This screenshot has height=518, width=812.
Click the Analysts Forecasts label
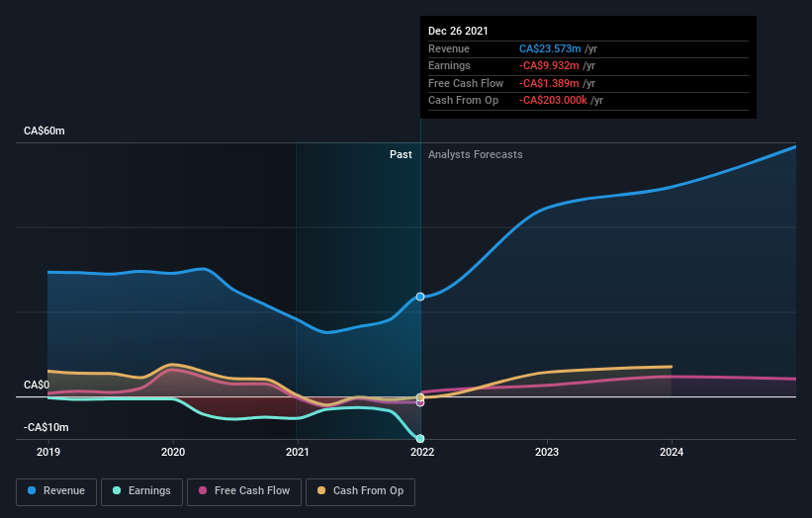(476, 154)
